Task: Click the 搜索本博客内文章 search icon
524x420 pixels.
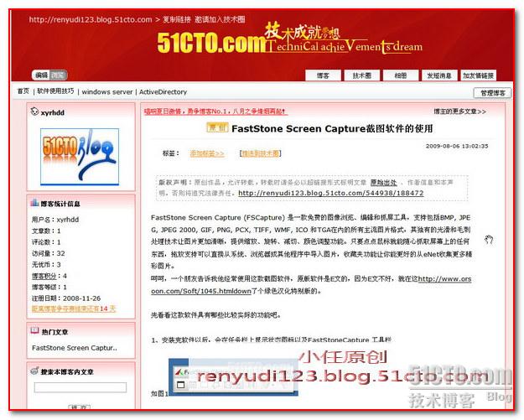Action: point(34,371)
